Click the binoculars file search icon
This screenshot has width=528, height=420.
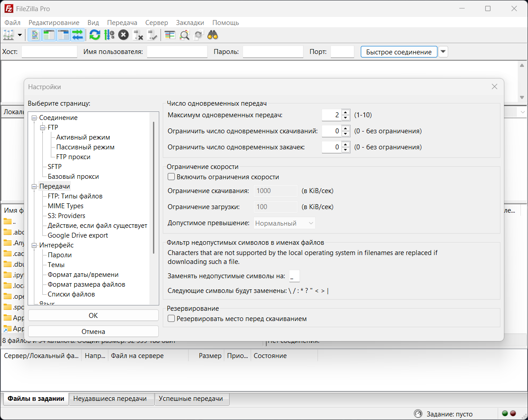[213, 35]
